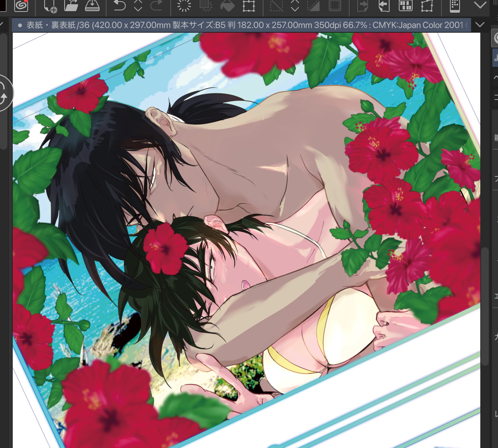Click up/down chevrons next to invert selection

[x=295, y=5]
